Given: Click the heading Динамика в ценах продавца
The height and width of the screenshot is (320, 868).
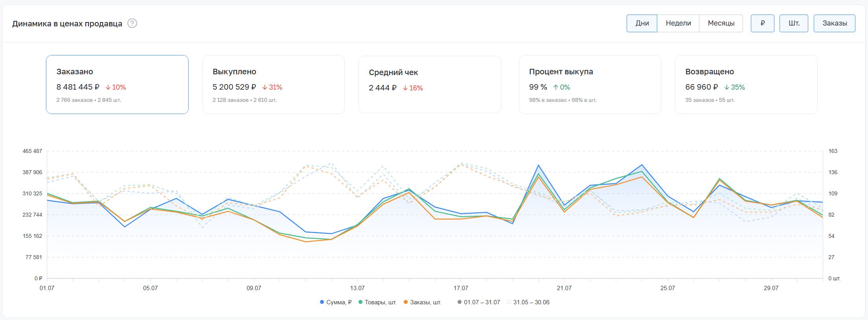Looking at the screenshot, I should click(67, 24).
